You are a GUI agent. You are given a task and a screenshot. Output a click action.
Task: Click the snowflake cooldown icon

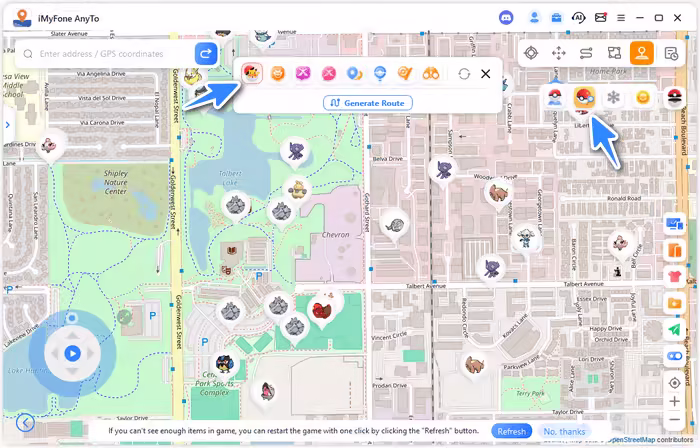point(613,97)
